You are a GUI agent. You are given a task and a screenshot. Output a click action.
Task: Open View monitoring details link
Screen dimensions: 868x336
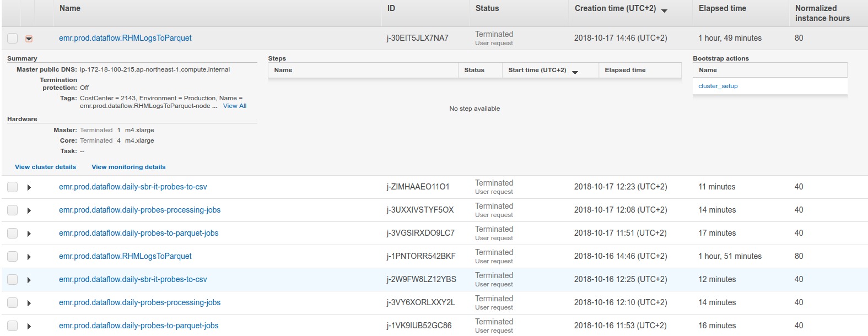[x=128, y=167]
